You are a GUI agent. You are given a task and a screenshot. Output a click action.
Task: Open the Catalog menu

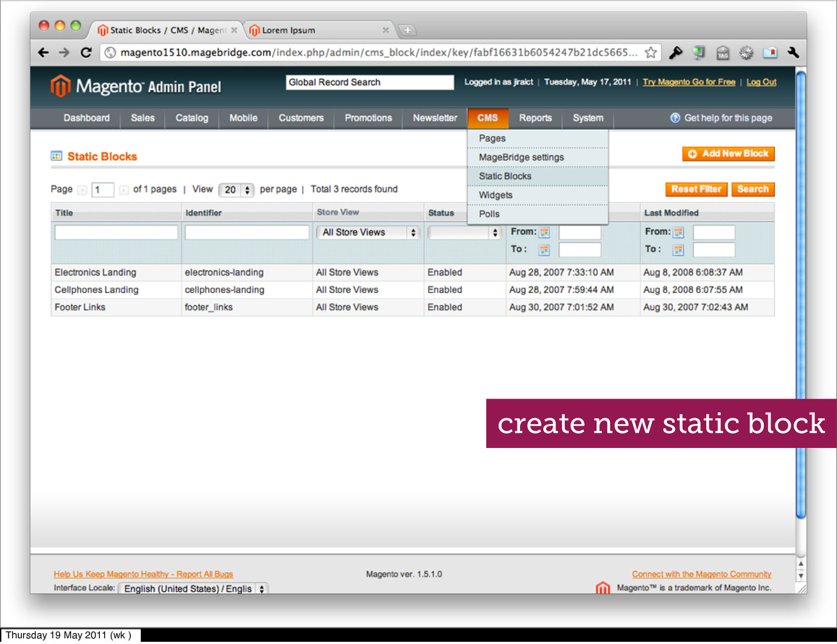[x=192, y=118]
